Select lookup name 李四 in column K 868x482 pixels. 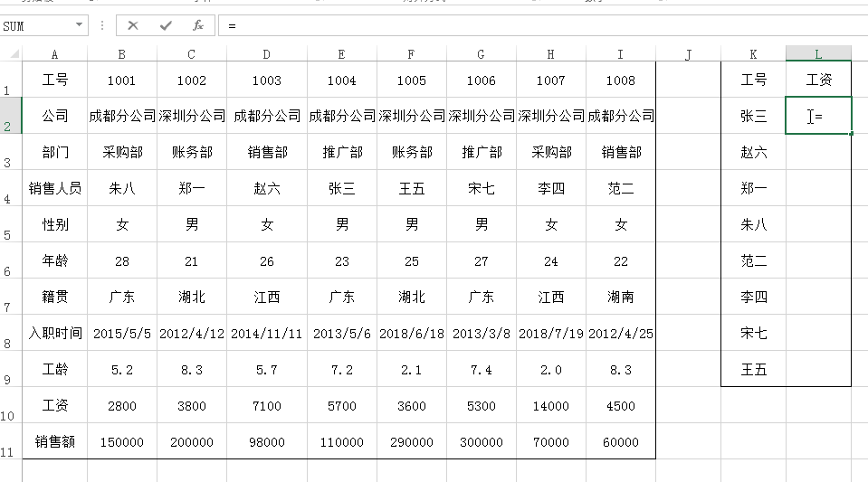point(753,298)
